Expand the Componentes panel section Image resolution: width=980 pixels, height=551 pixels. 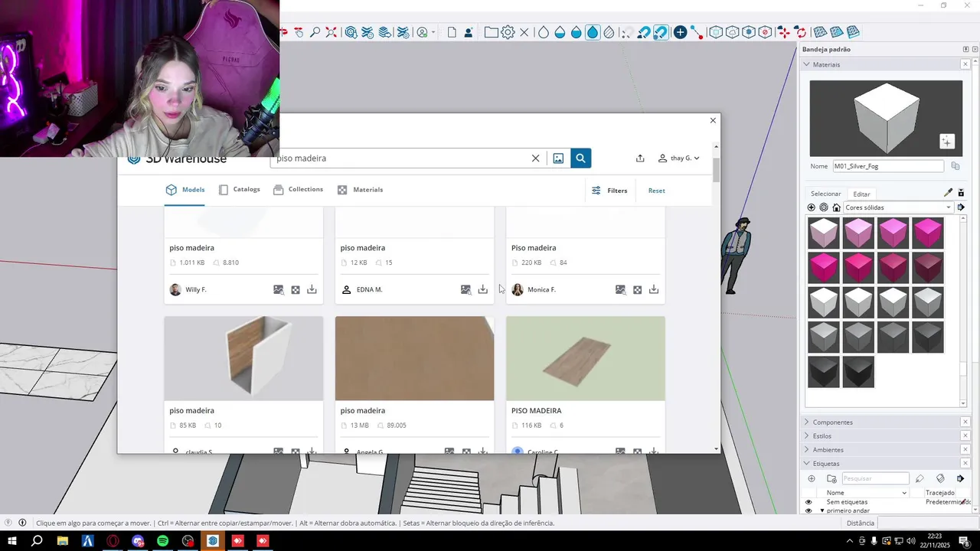click(x=806, y=422)
